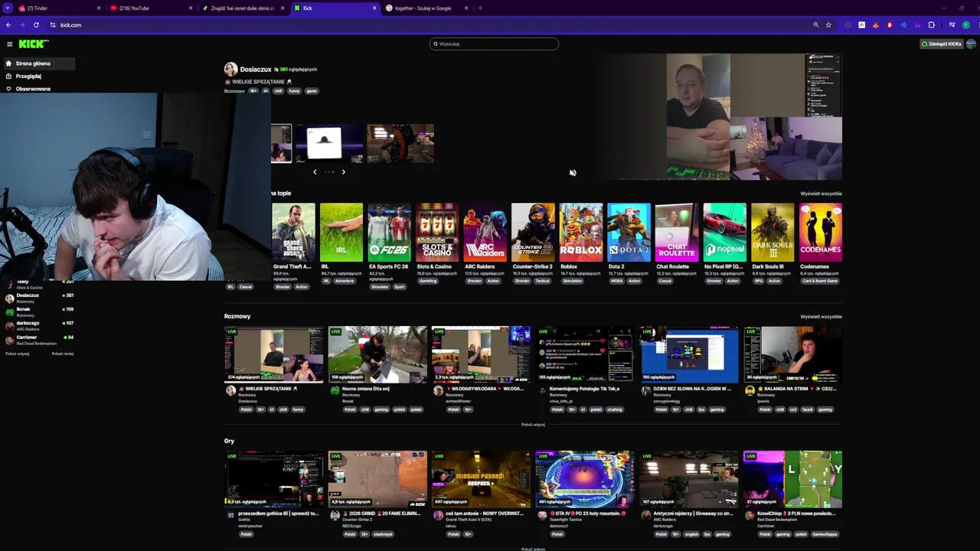Open Carrioner in the sidebar channel list
The width and height of the screenshot is (980, 551).
coord(38,339)
